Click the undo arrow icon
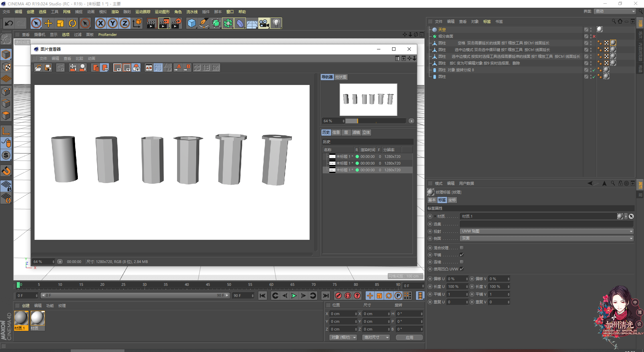Viewport: 644px width, 352px height. point(9,23)
